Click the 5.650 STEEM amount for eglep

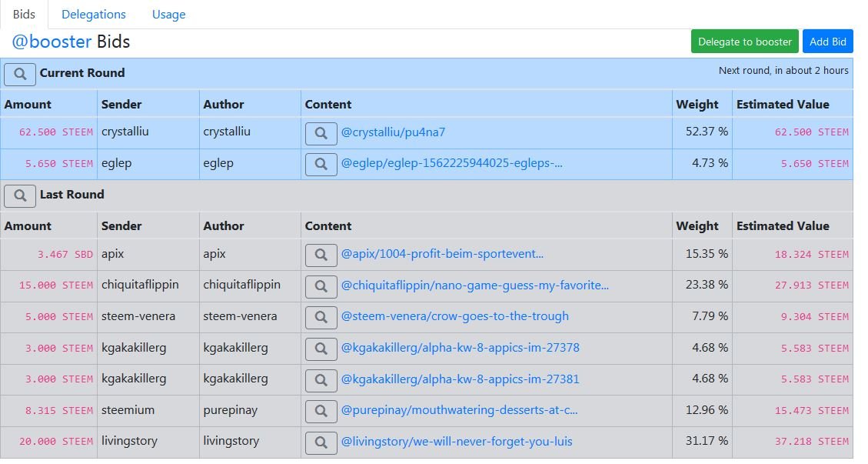click(x=58, y=164)
